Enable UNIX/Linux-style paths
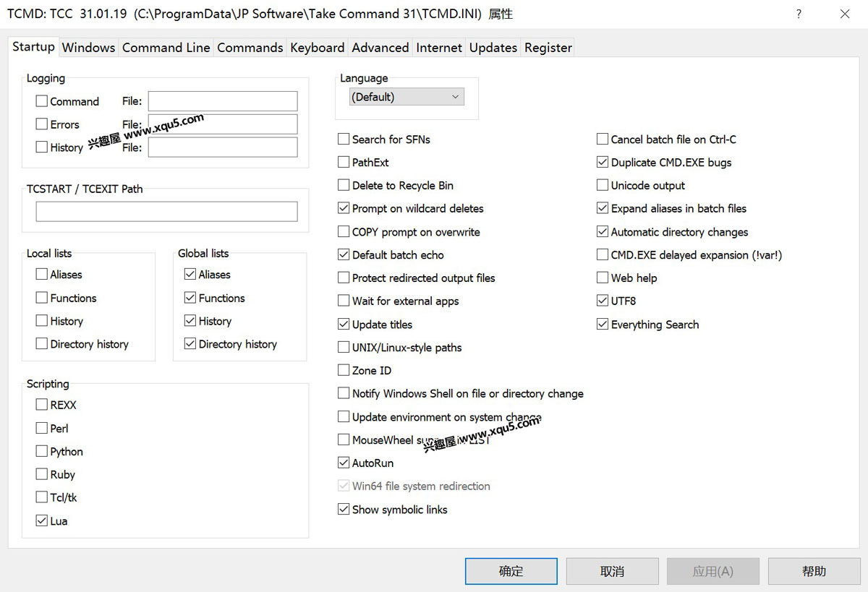Viewport: 868px width, 592px height. pyautogui.click(x=344, y=348)
